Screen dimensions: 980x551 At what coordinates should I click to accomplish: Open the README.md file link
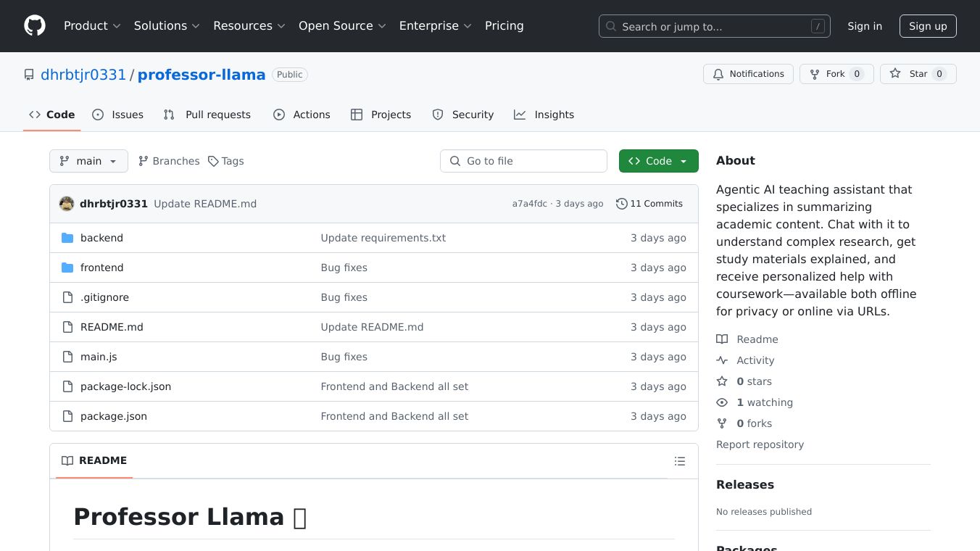[x=112, y=327]
